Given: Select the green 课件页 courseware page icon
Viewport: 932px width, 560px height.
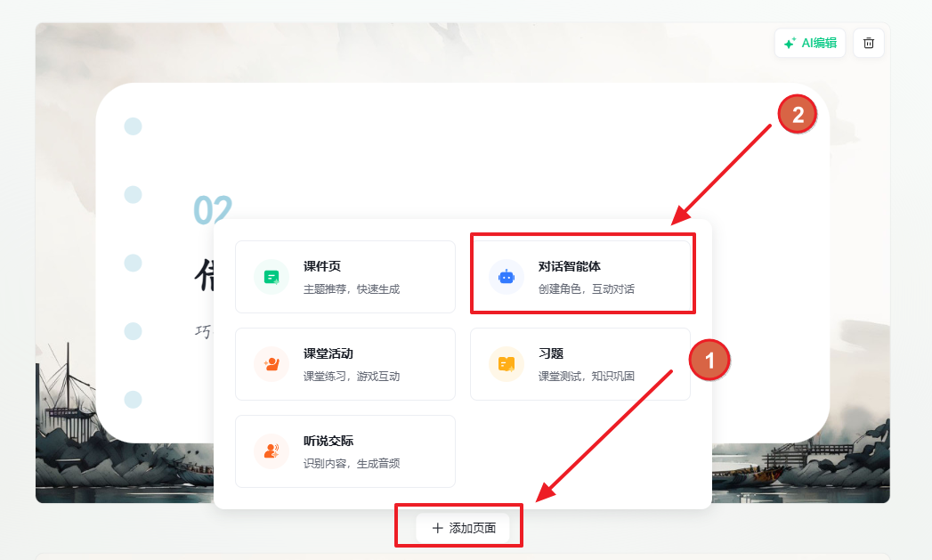Looking at the screenshot, I should [x=270, y=274].
